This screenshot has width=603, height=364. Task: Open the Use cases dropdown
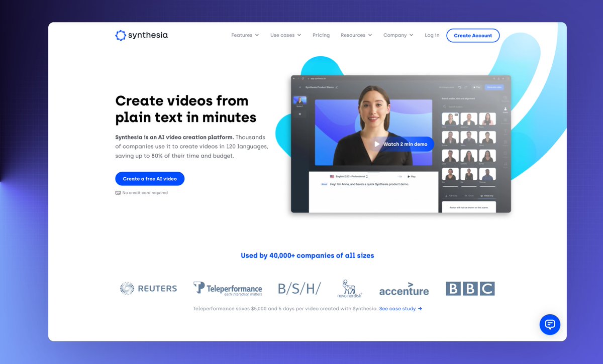tap(285, 35)
